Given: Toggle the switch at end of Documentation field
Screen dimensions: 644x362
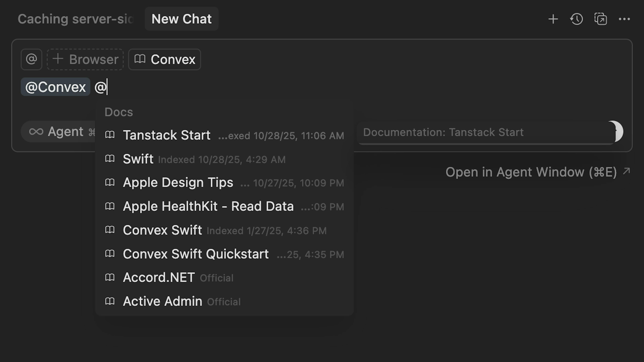Looking at the screenshot, I should [616, 131].
